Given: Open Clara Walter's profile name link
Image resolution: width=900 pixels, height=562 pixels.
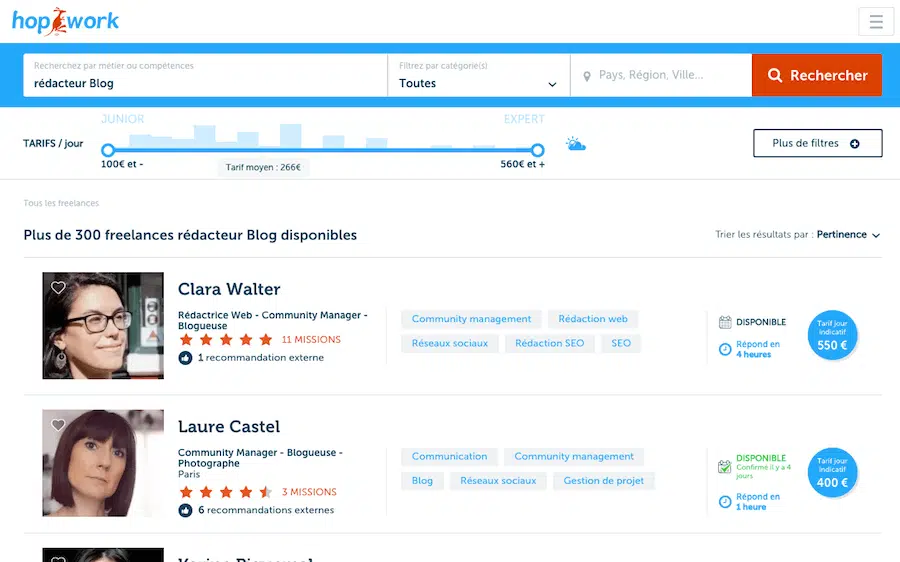Looking at the screenshot, I should 229,289.
